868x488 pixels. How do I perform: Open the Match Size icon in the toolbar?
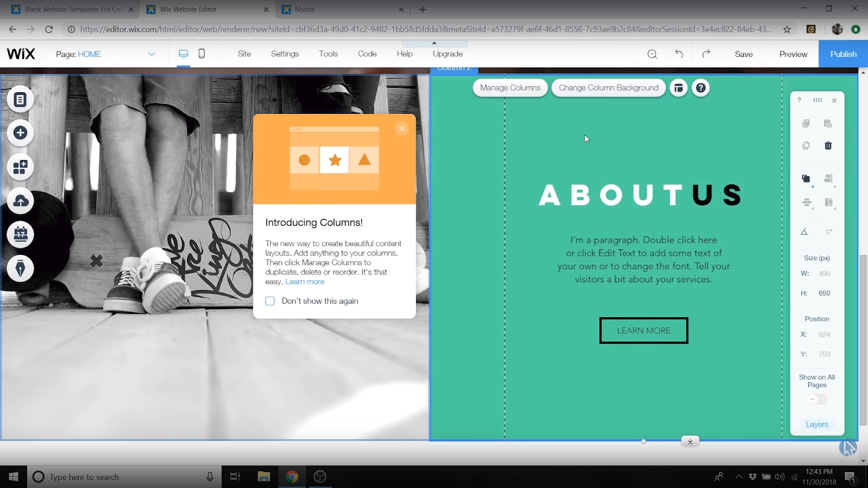828,203
